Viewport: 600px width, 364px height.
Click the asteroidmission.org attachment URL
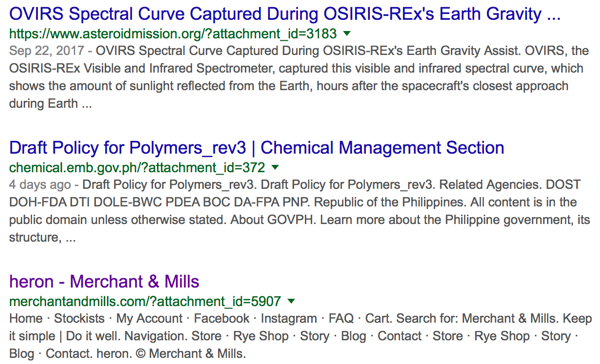pyautogui.click(x=173, y=34)
